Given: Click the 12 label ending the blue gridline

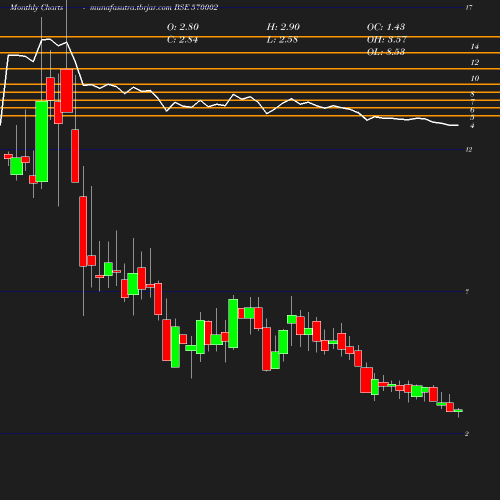Looking at the screenshot, I should [469, 150].
